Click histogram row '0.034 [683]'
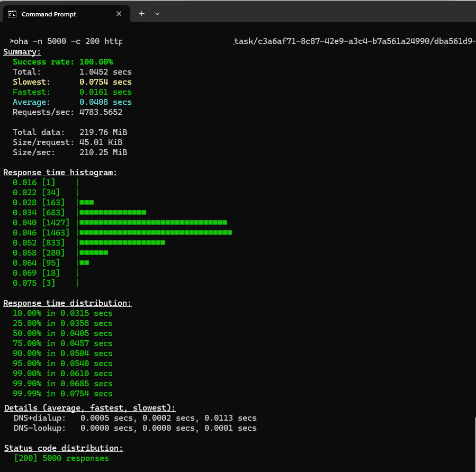The image size is (476, 472). tap(79, 212)
